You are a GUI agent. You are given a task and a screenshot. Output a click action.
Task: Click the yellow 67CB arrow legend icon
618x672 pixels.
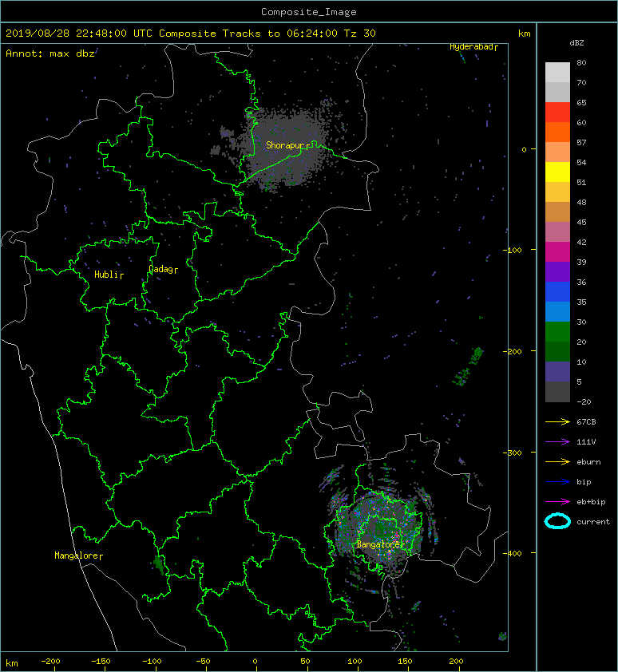coord(557,421)
